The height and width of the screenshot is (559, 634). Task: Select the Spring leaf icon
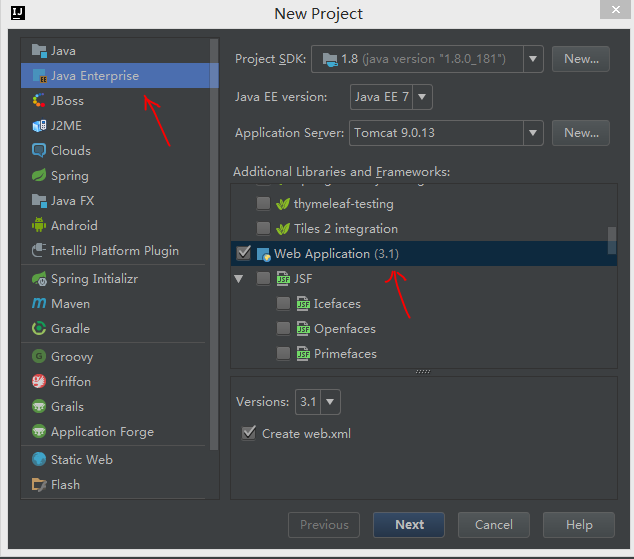tap(39, 175)
